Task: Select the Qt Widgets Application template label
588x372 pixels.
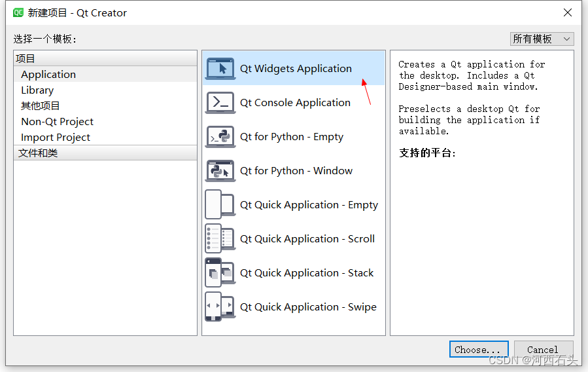Action: (296, 69)
